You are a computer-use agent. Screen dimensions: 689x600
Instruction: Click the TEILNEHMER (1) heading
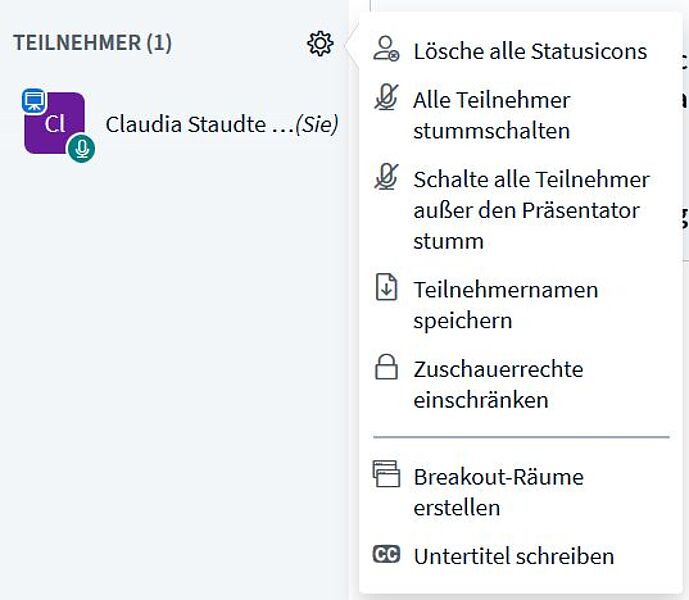tap(92, 43)
